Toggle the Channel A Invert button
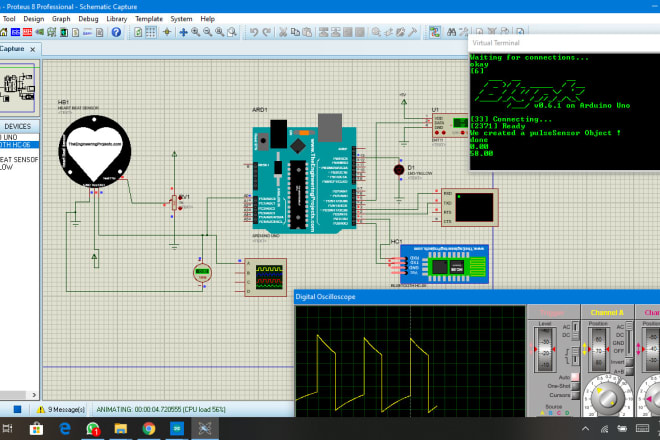Viewport: 660px width, 440px height. pos(629,362)
